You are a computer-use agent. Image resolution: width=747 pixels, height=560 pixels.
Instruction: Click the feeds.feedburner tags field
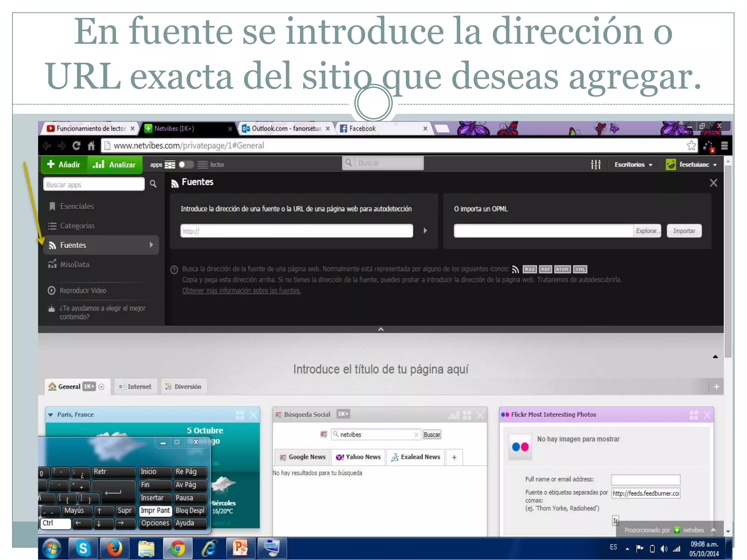[646, 493]
